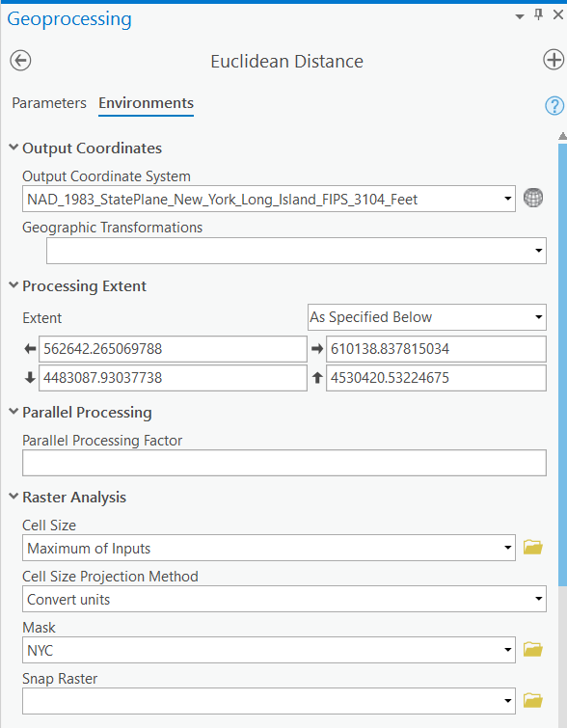Open the Geographic Transformations dropdown
The height and width of the screenshot is (728, 567).
[296, 251]
